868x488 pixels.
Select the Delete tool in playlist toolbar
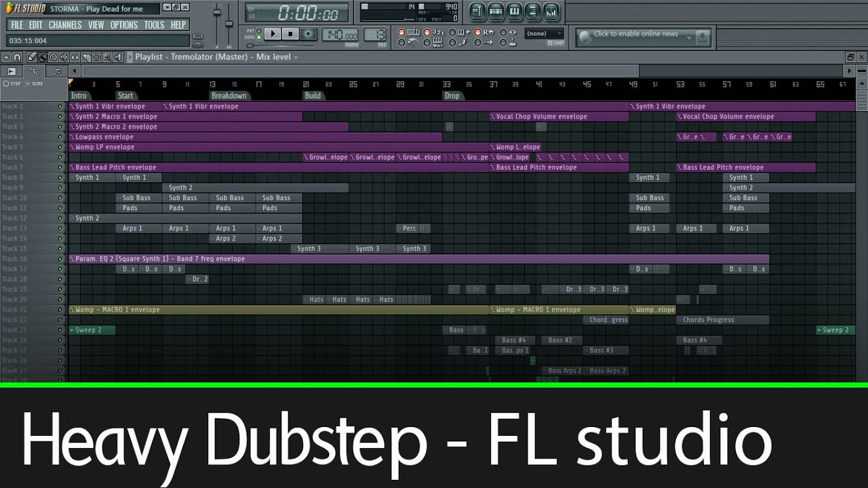pyautogui.click(x=53, y=58)
